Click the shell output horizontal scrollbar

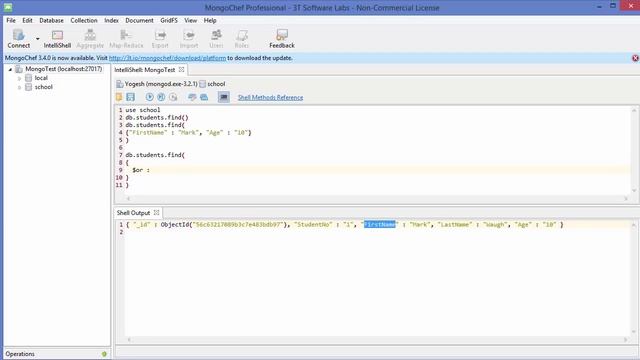point(377,340)
